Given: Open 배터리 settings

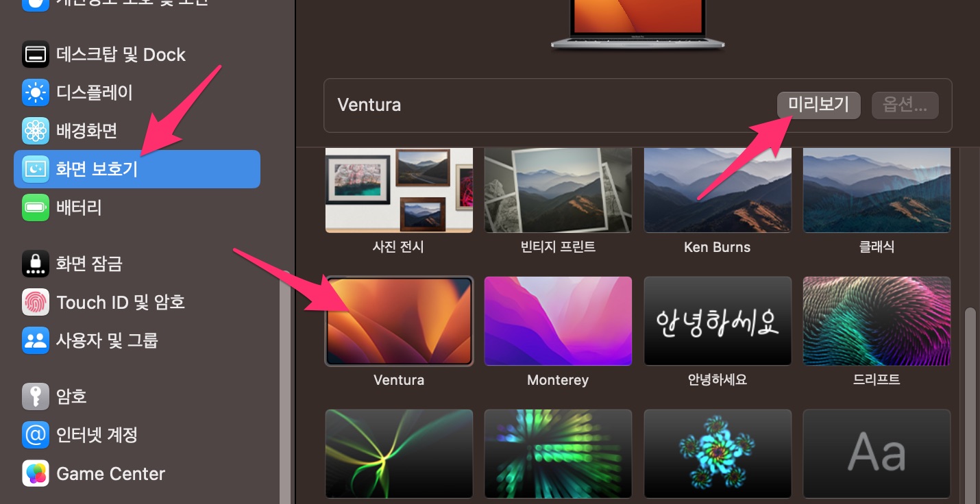Looking at the screenshot, I should coord(137,207).
